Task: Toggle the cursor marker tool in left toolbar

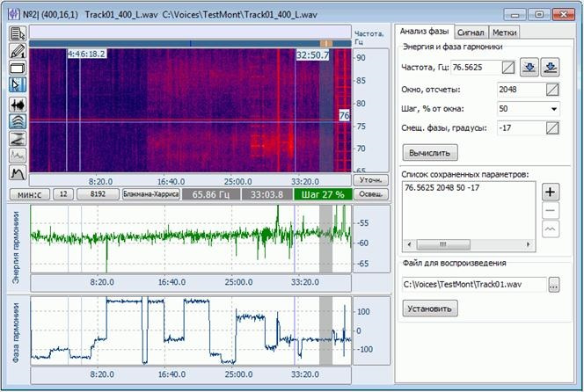Action: click(x=17, y=85)
